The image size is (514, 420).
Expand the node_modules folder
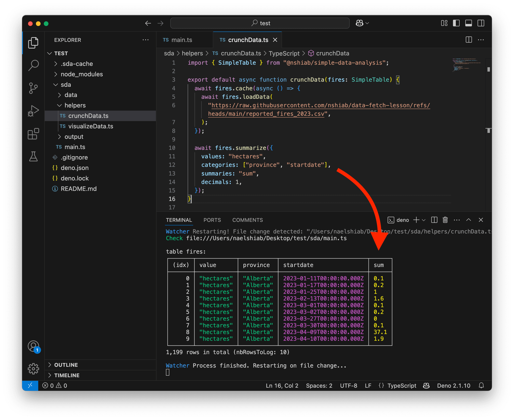pyautogui.click(x=100, y=74)
